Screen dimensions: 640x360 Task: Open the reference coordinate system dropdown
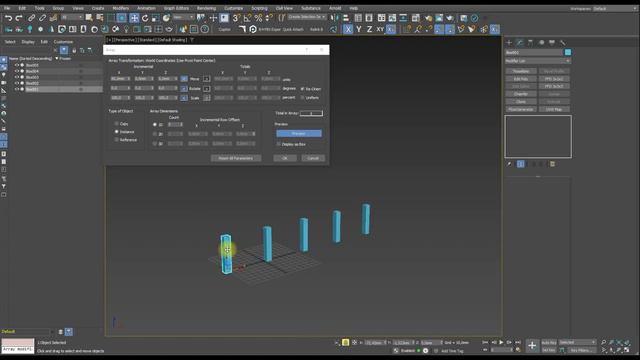point(183,18)
